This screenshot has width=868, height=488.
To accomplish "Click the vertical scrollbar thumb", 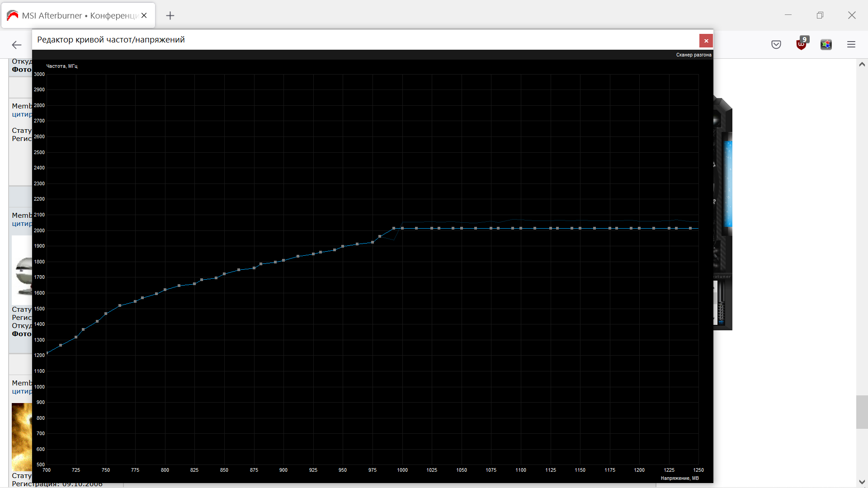I will (862, 412).
